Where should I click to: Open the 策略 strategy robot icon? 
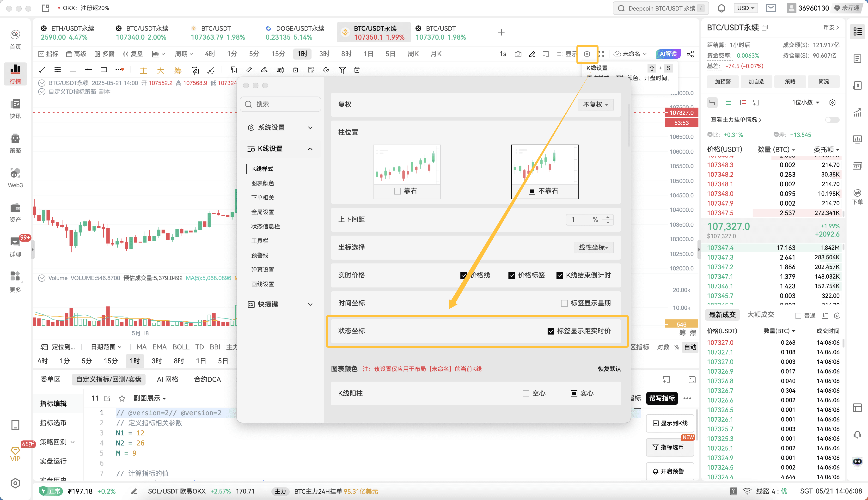point(15,143)
